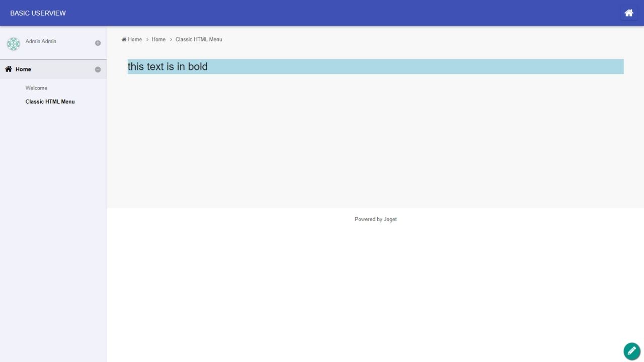Select Classic HTML Menu in sidebar
The image size is (644, 362).
pos(50,102)
